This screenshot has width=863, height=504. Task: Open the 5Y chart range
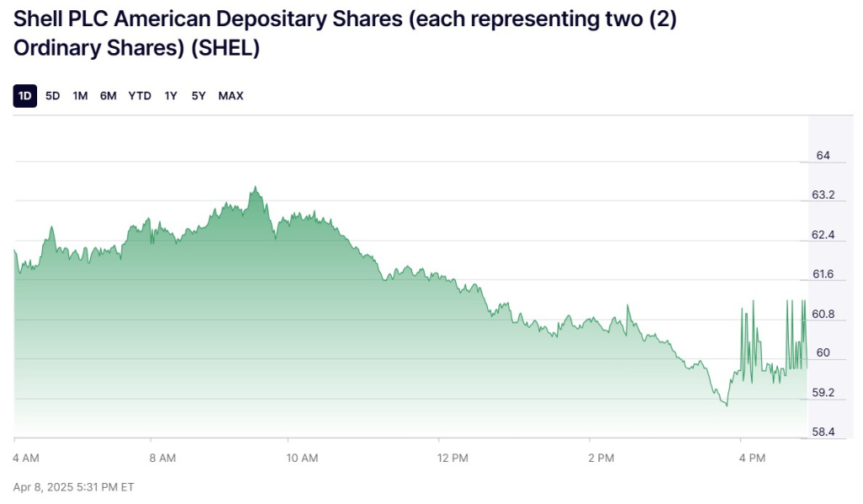point(198,96)
